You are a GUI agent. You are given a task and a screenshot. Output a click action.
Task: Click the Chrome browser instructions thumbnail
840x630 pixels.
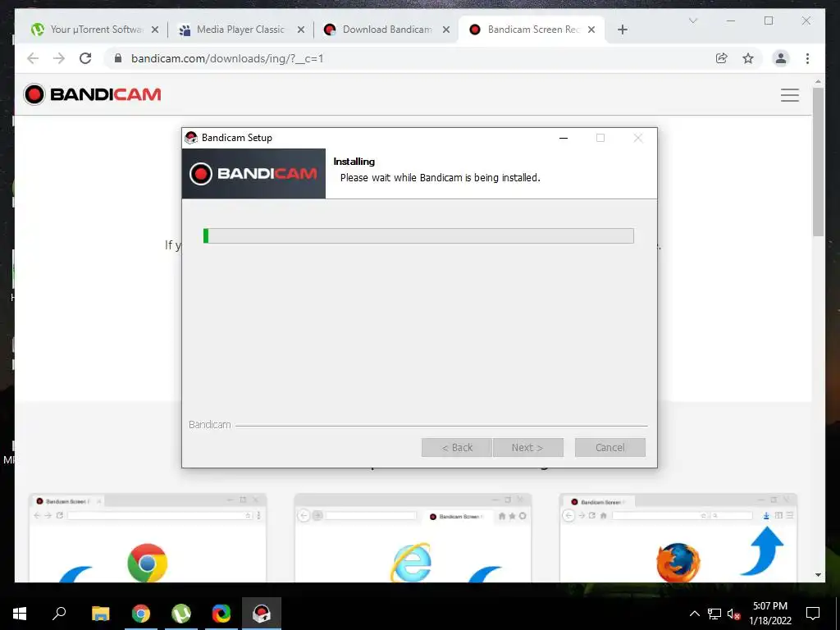coord(148,537)
